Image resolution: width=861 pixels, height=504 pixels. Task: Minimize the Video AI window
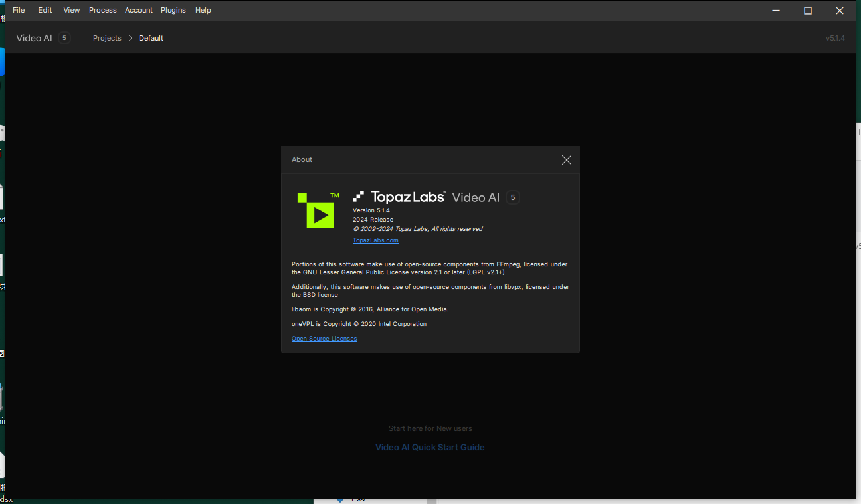click(776, 10)
